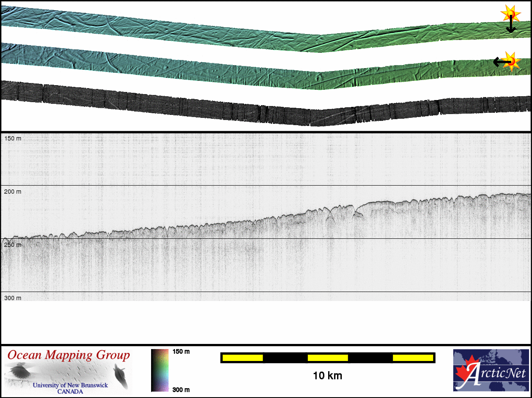Click the 200 m profile depth label
The width and height of the screenshot is (532, 398).
point(13,192)
